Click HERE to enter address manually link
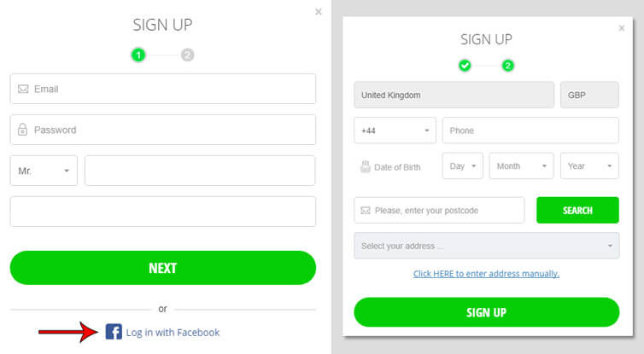The image size is (644, 354). click(486, 274)
